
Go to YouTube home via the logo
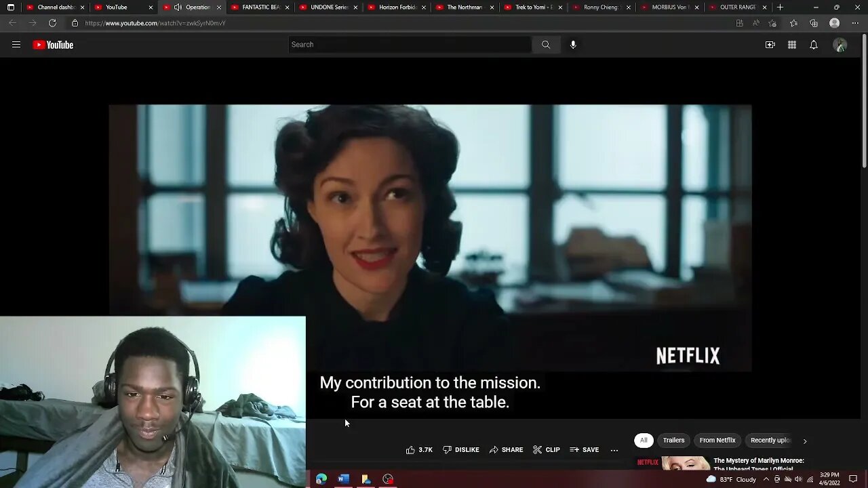53,45
